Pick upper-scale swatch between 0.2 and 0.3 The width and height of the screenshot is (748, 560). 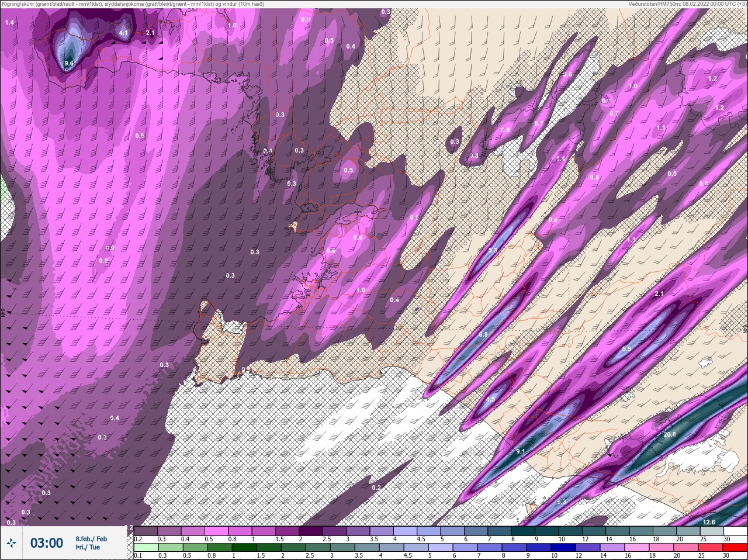[146, 531]
